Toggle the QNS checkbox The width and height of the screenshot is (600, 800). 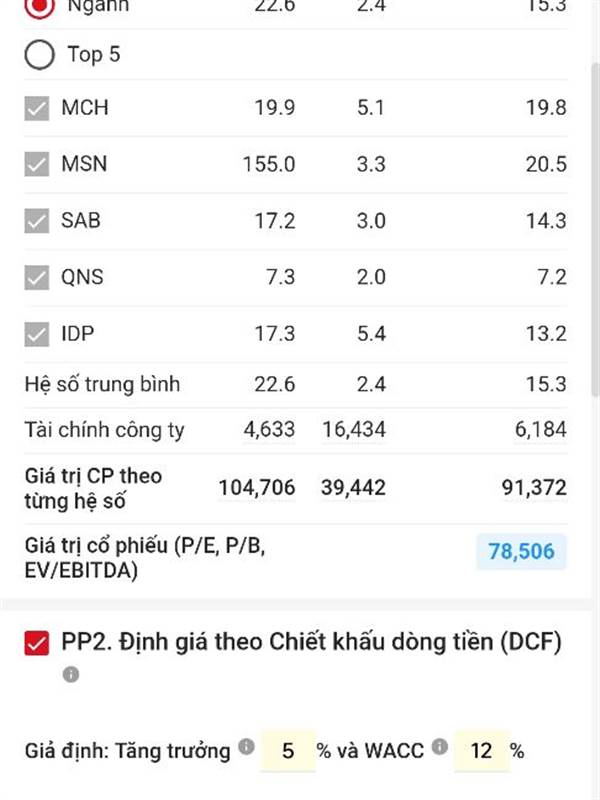click(37, 278)
